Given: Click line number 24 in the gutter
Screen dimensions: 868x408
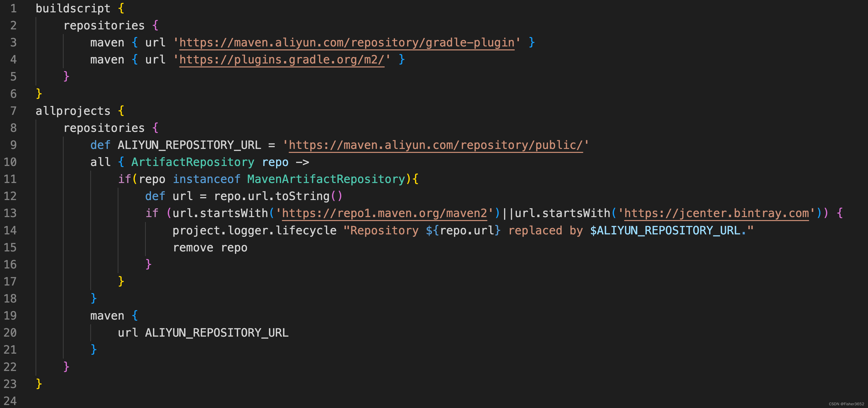Looking at the screenshot, I should click(x=10, y=401).
